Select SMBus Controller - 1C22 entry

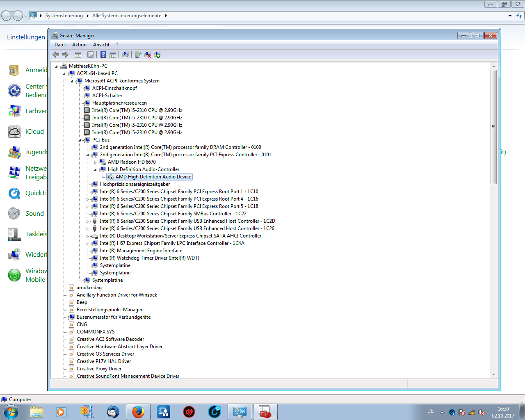point(173,214)
